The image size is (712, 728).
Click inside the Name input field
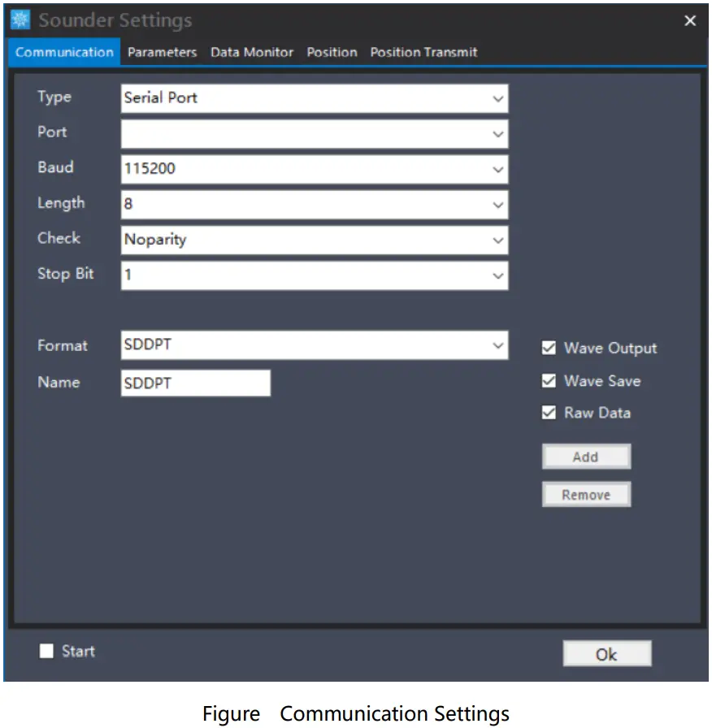[x=195, y=382]
